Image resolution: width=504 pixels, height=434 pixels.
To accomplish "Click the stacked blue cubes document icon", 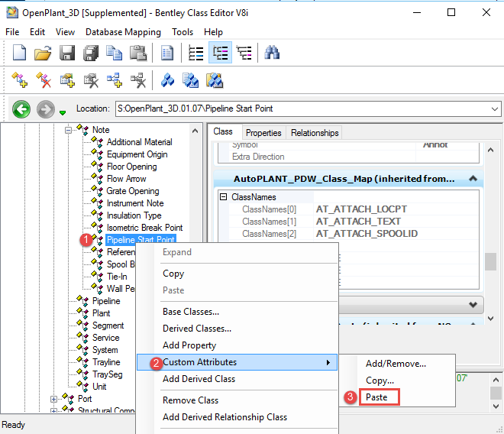I will pos(191,80).
